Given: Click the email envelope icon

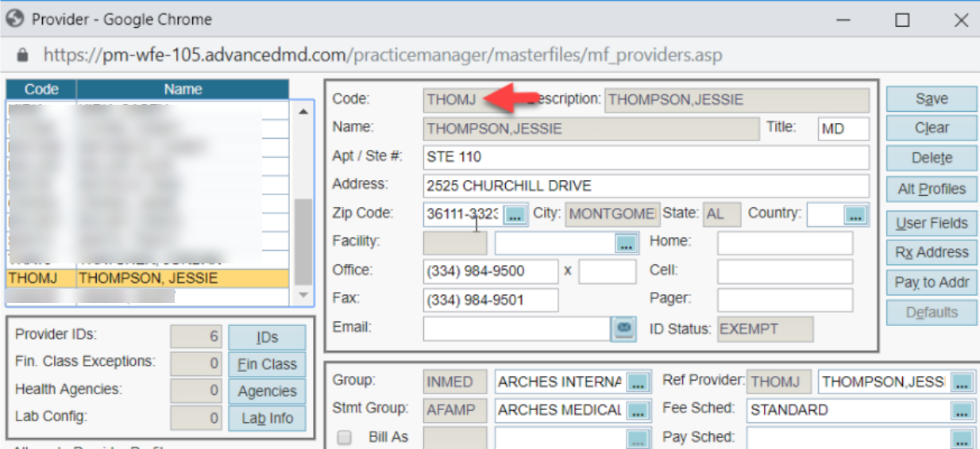Looking at the screenshot, I should 623,328.
